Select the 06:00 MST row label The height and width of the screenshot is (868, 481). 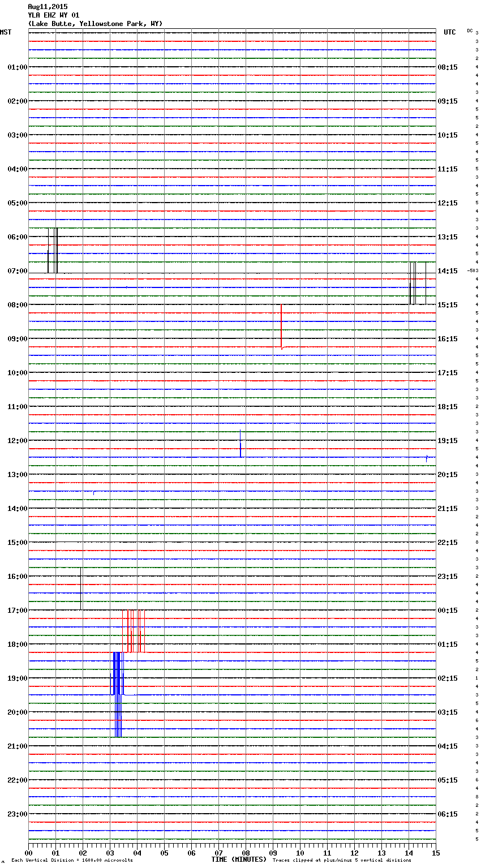18,237
